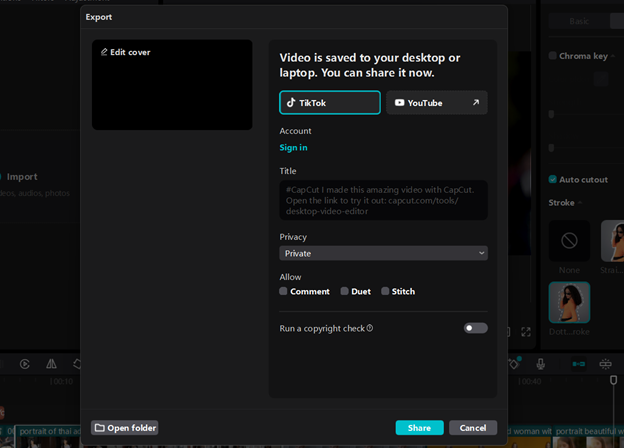This screenshot has height=448, width=624.
Task: Click the preview axis align icon
Action: pos(605,364)
